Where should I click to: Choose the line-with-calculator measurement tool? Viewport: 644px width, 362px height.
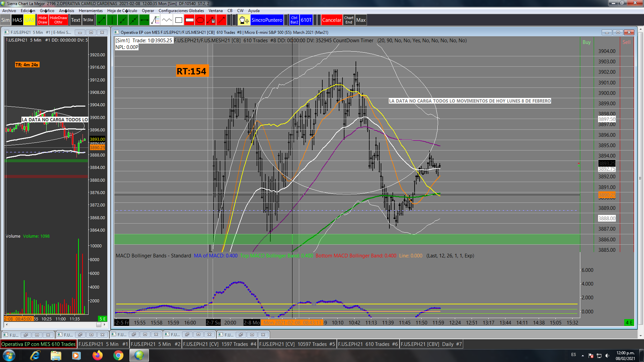coord(211,20)
